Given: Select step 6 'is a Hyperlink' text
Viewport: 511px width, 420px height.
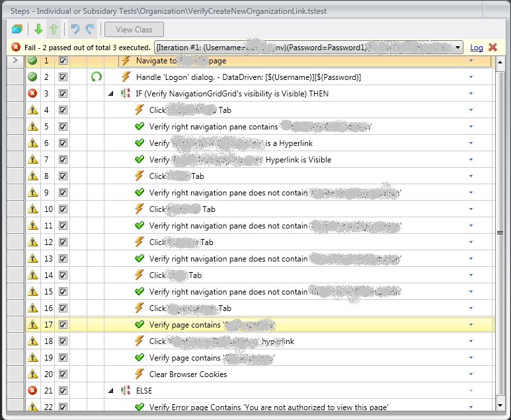Looking at the screenshot, I should pyautogui.click(x=289, y=143).
